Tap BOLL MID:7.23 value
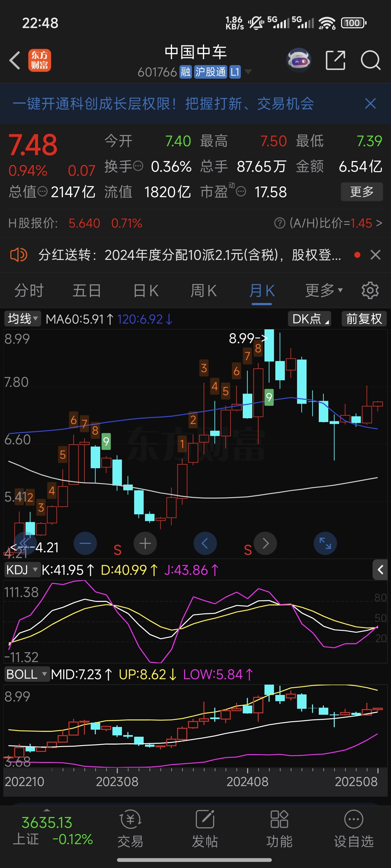Image resolution: width=391 pixels, height=868 pixels. pyautogui.click(x=81, y=674)
